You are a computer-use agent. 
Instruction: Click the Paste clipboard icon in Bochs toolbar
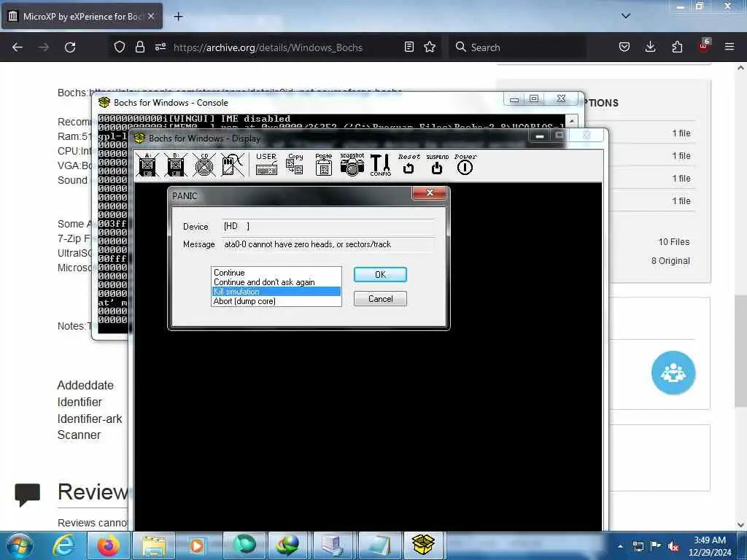click(323, 165)
